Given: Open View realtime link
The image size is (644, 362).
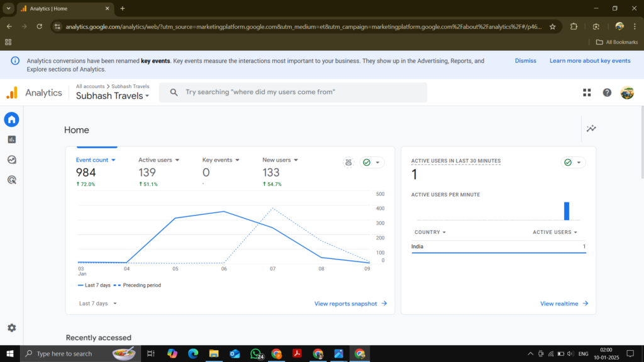Looking at the screenshot, I should pos(564,304).
